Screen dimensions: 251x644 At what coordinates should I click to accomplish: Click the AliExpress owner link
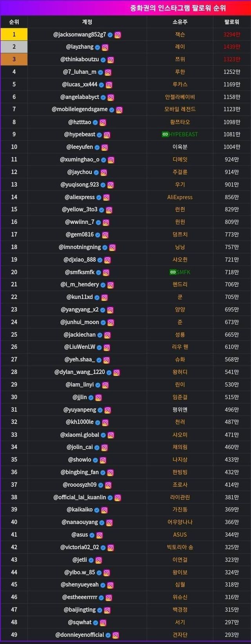click(x=180, y=197)
